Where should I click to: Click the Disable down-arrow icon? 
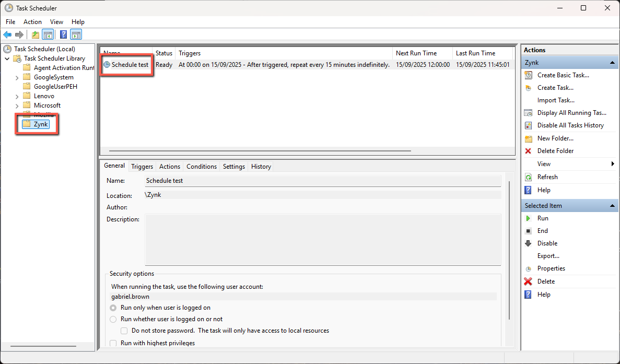click(528, 243)
